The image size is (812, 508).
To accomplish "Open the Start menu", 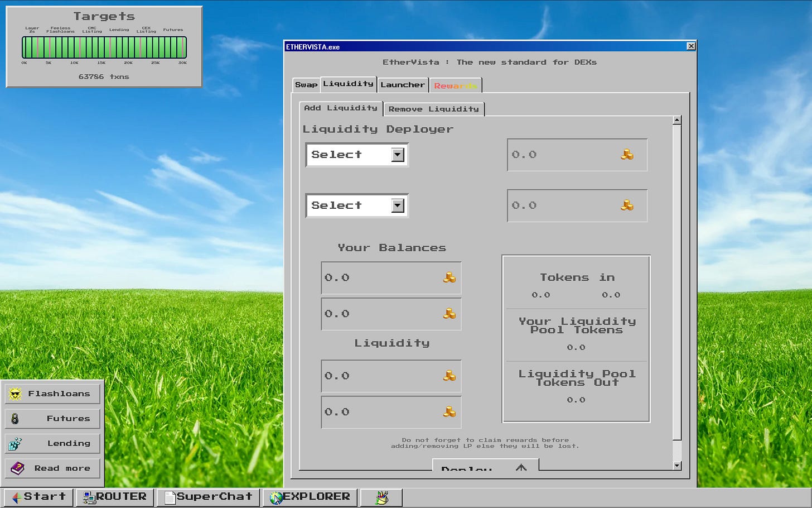I will [x=38, y=497].
